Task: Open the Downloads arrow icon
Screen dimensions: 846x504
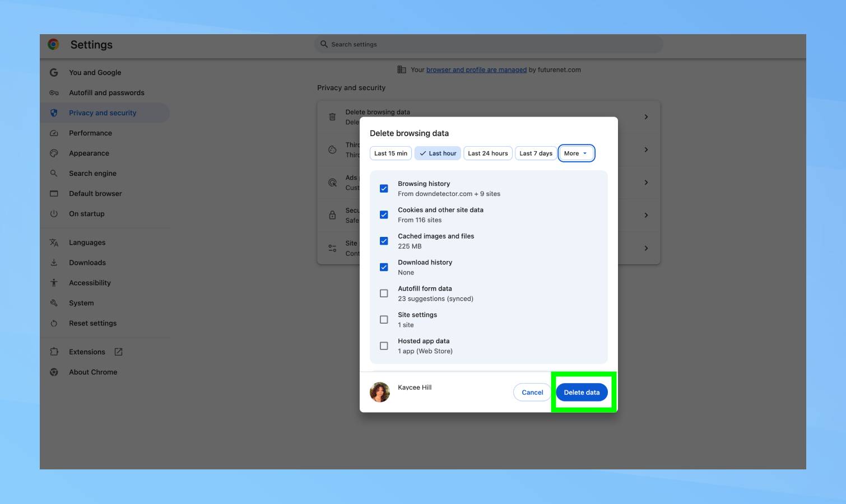Action: pyautogui.click(x=54, y=263)
